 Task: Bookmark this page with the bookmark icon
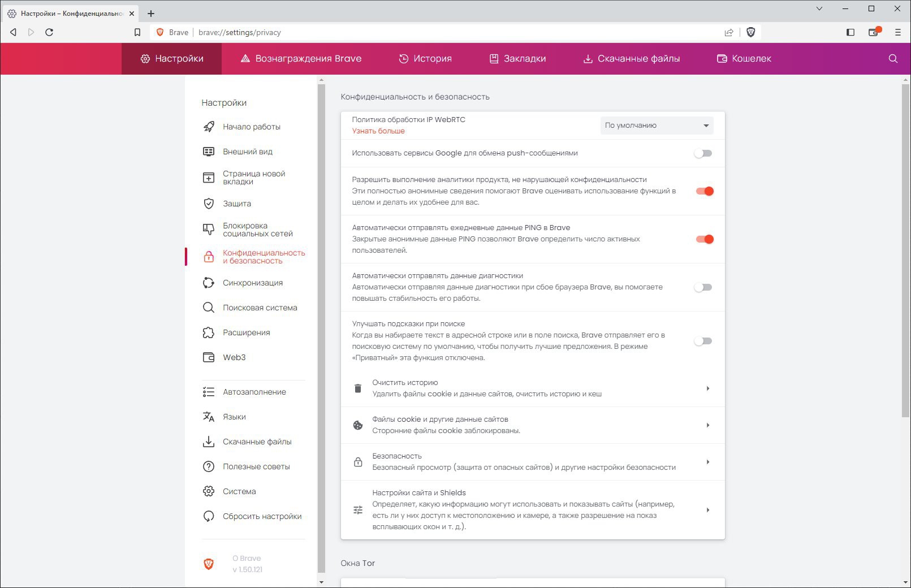[137, 32]
